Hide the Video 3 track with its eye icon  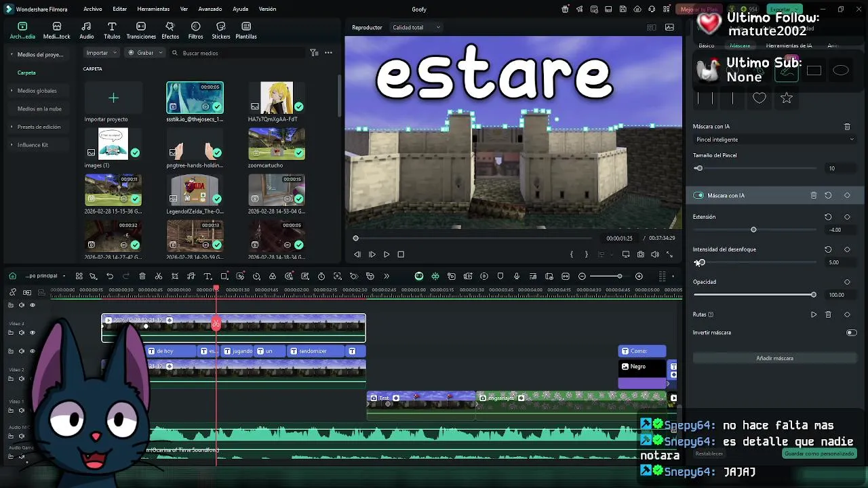pos(32,351)
